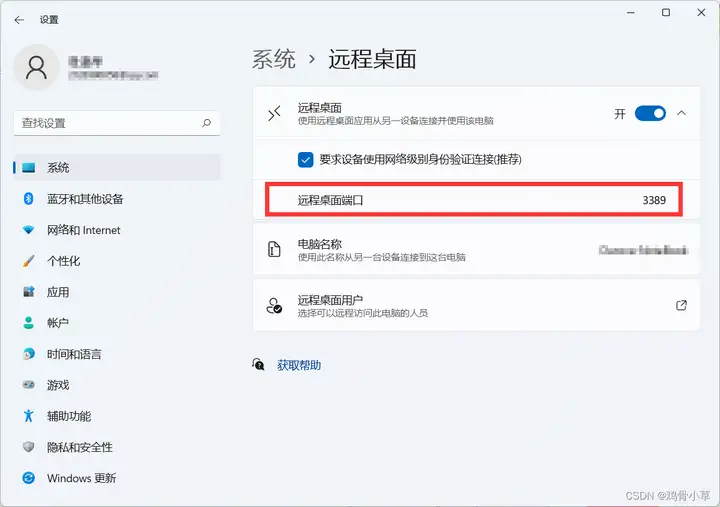Click the help headset icon beside 获取帮助

(259, 365)
